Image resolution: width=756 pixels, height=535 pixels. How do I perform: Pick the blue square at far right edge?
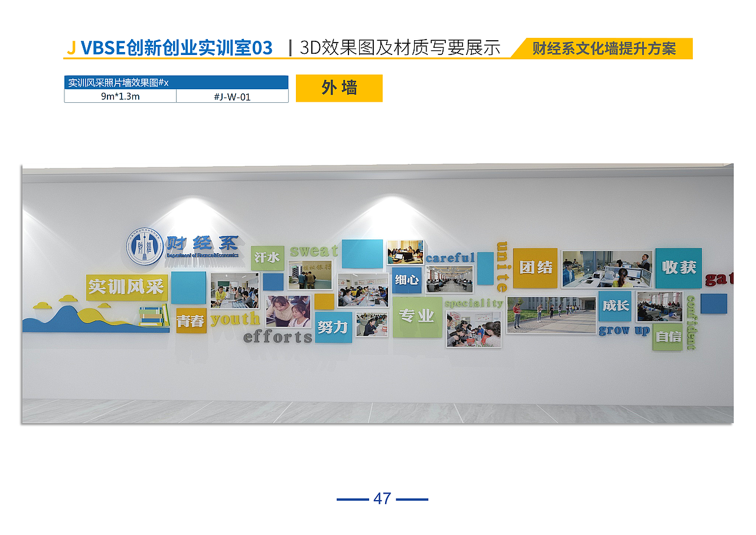click(x=713, y=303)
